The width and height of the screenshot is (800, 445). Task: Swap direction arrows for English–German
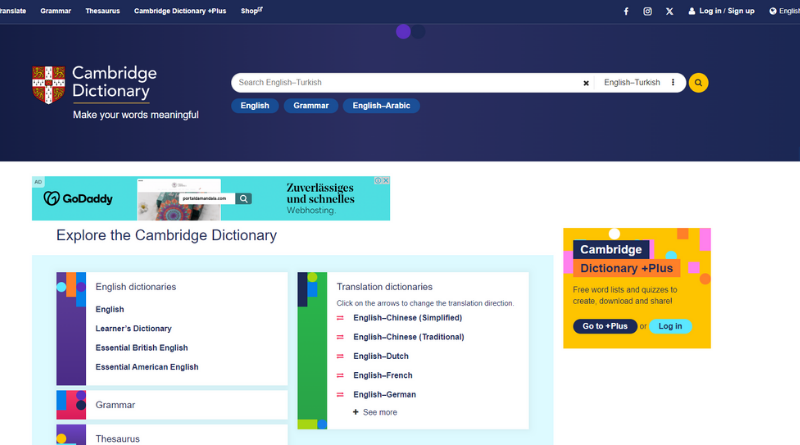[340, 394]
